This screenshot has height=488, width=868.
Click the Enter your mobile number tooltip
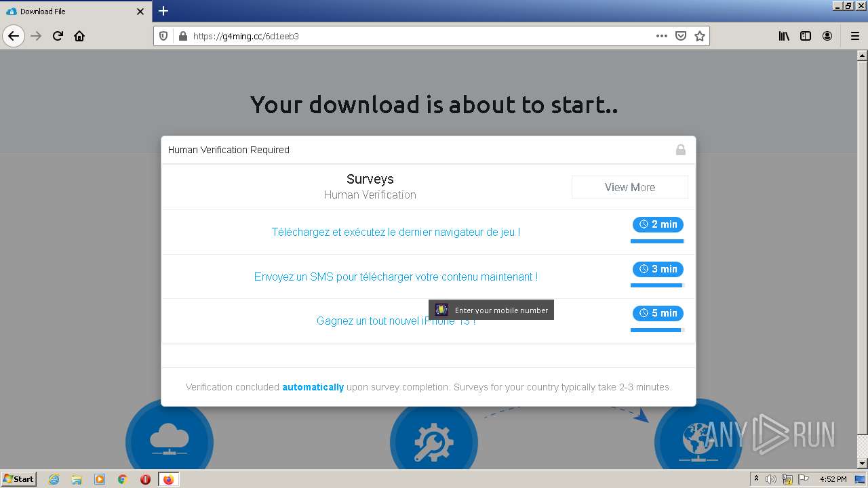point(492,310)
